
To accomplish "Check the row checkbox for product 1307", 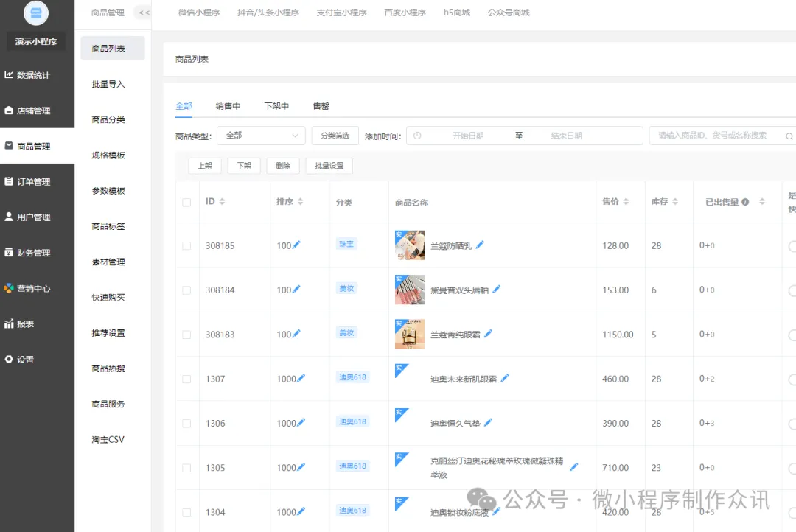I will tap(186, 379).
